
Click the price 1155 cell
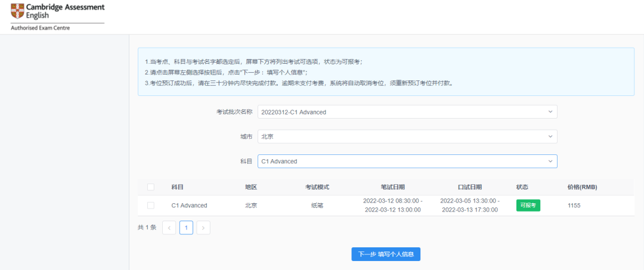(574, 206)
